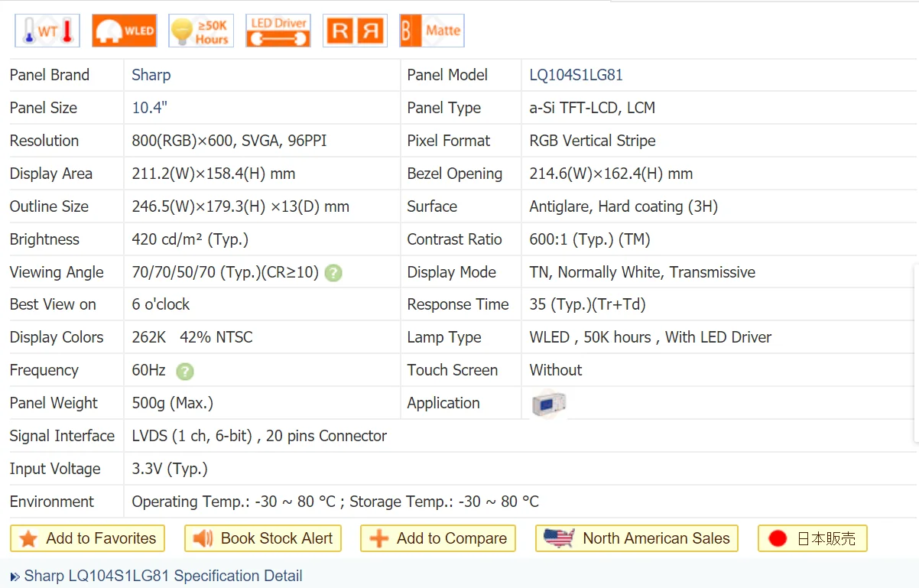
Task: Select the 'Without' touch screen value
Action: point(556,370)
